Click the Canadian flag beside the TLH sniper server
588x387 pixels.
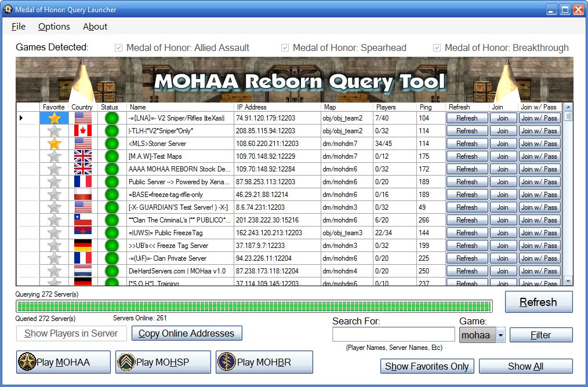(x=82, y=130)
